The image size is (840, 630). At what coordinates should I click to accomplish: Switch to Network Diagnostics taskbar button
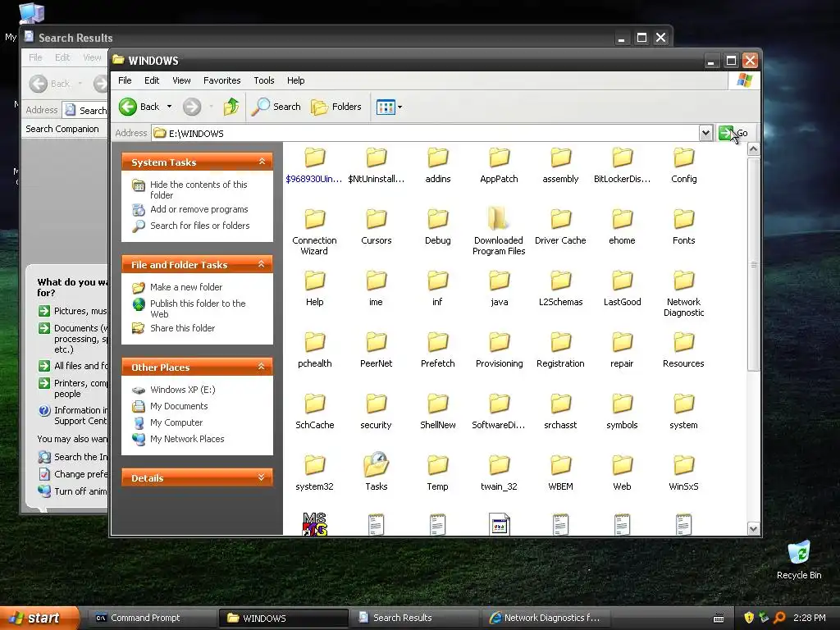[x=545, y=618]
